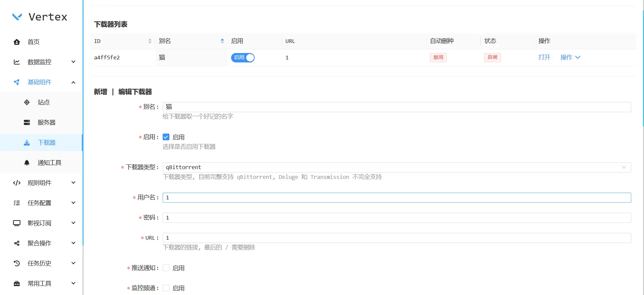Click the 站点 target icon
Viewport: 644px width, 295px height.
click(x=27, y=102)
